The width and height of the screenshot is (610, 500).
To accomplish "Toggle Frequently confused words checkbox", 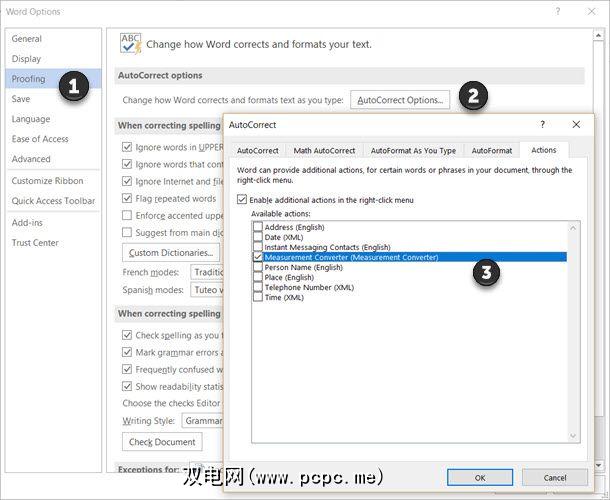I will click(x=127, y=369).
